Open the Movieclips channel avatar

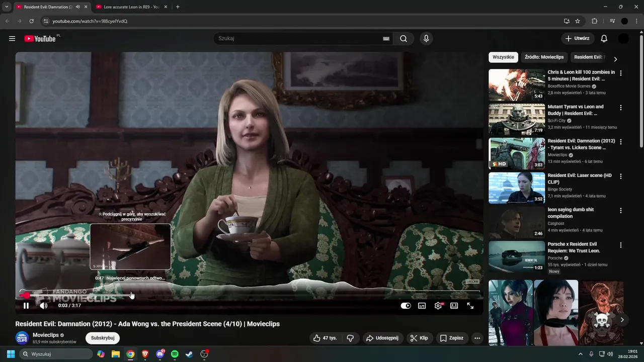pyautogui.click(x=22, y=338)
